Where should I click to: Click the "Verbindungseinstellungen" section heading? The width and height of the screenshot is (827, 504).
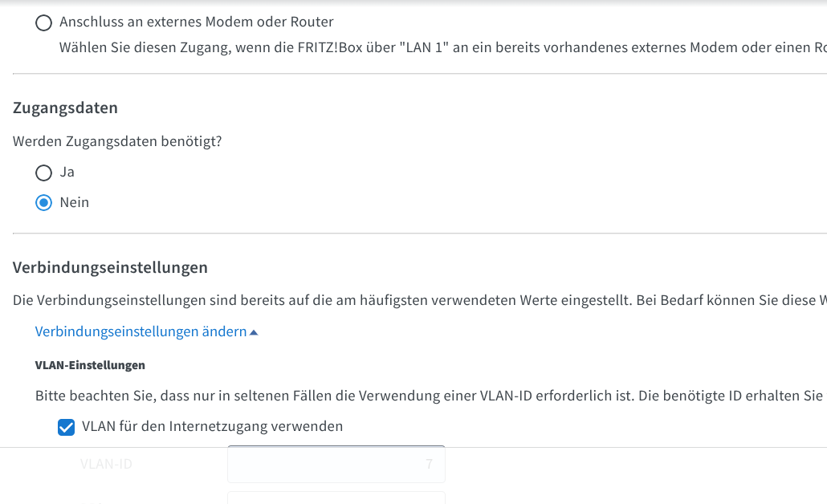coord(110,267)
